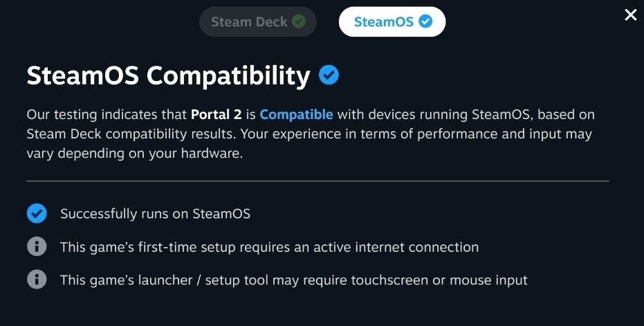
Task: Click the blue checkmark beside Successfully runs
Action: [37, 213]
